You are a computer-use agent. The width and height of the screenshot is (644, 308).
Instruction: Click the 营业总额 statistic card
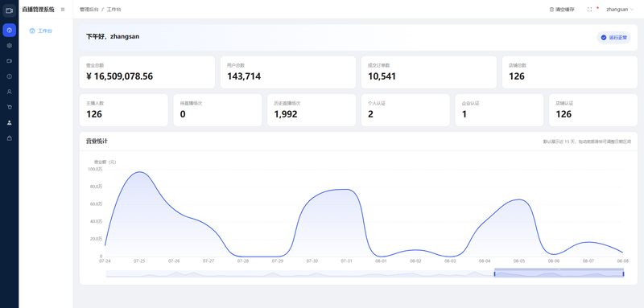147,72
